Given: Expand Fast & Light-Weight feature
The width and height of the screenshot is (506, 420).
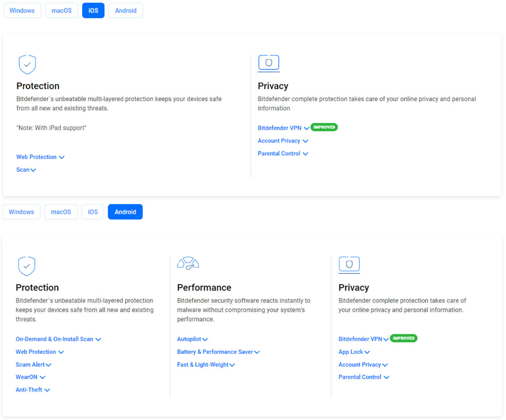Looking at the screenshot, I should click(x=206, y=365).
